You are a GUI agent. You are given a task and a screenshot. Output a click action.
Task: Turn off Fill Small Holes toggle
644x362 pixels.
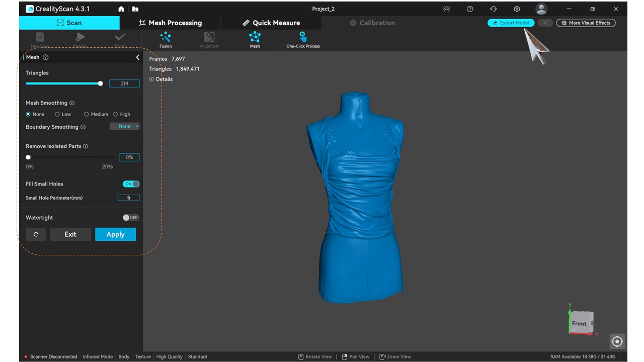coord(131,184)
